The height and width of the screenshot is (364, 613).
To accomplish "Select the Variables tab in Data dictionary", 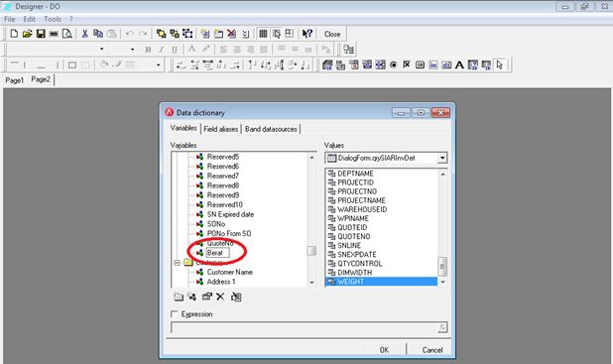I will point(184,128).
